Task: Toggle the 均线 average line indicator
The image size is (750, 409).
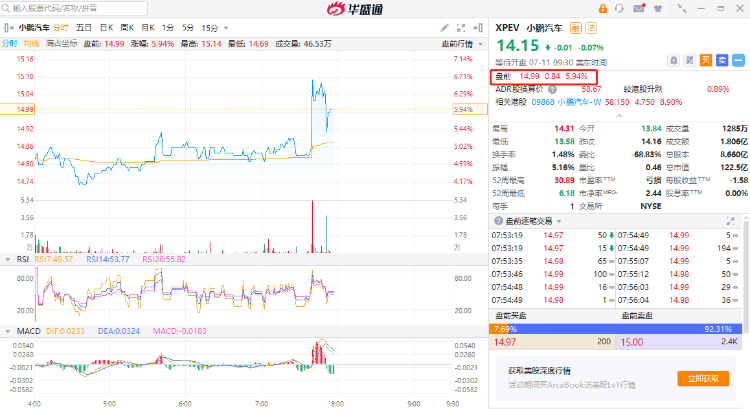Action: tap(32, 44)
